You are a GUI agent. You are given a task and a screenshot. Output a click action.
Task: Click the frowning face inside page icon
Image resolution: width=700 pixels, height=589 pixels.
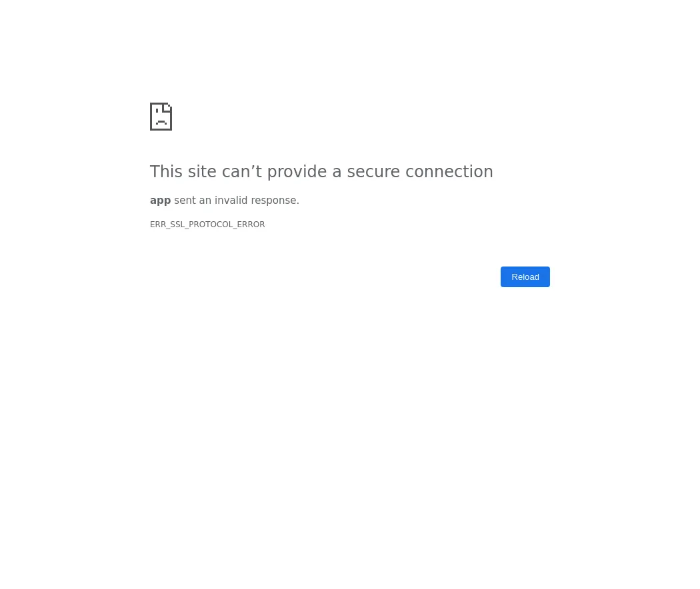(161, 118)
